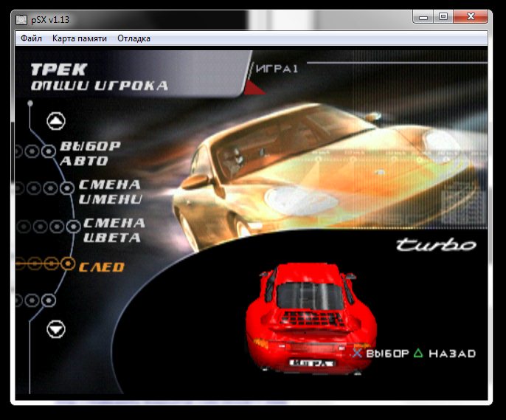Click the red triangle marker under ИГРА1

click(x=254, y=89)
